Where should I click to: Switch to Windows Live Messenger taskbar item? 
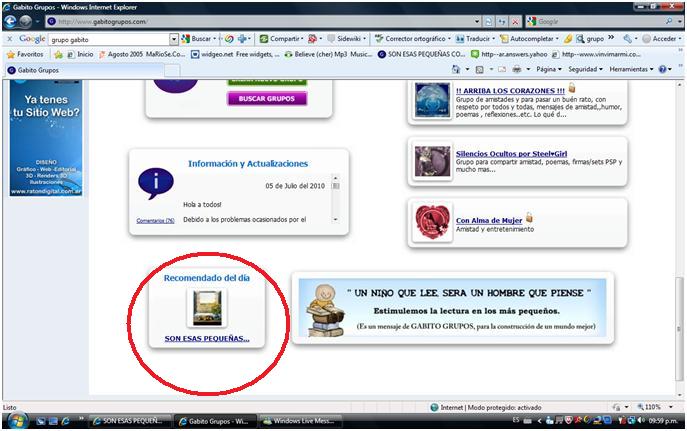(302, 421)
